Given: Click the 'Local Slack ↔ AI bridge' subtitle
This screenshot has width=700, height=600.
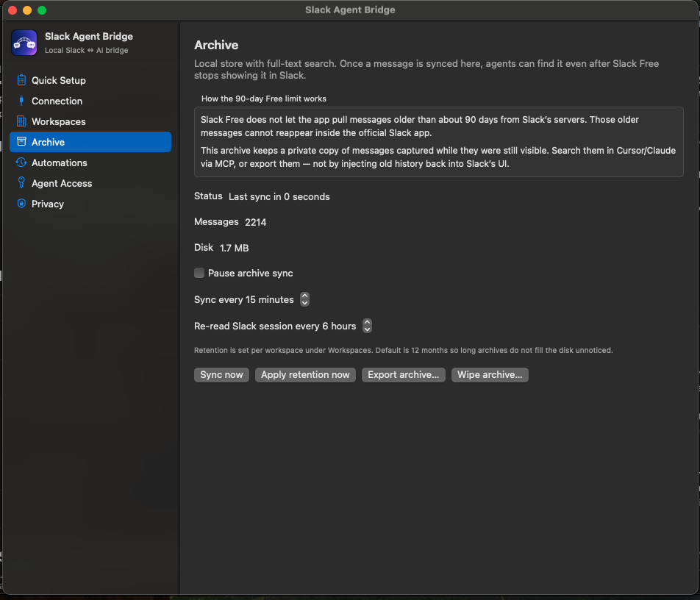Looking at the screenshot, I should pos(86,51).
